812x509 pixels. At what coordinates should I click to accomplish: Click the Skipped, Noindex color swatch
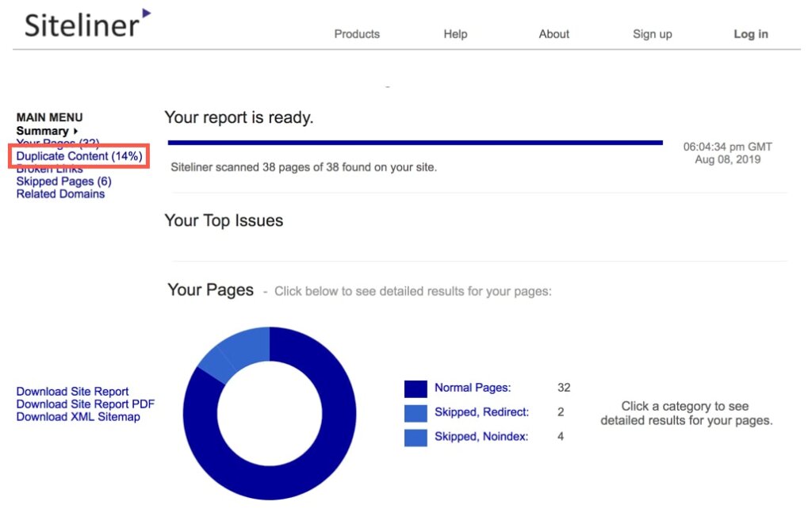coord(416,437)
